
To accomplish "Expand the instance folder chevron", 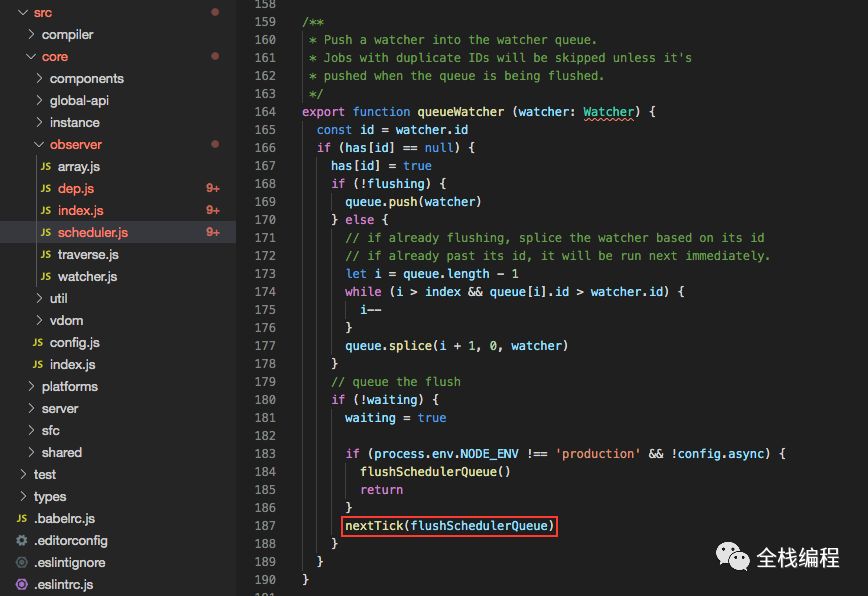I will [x=39, y=122].
